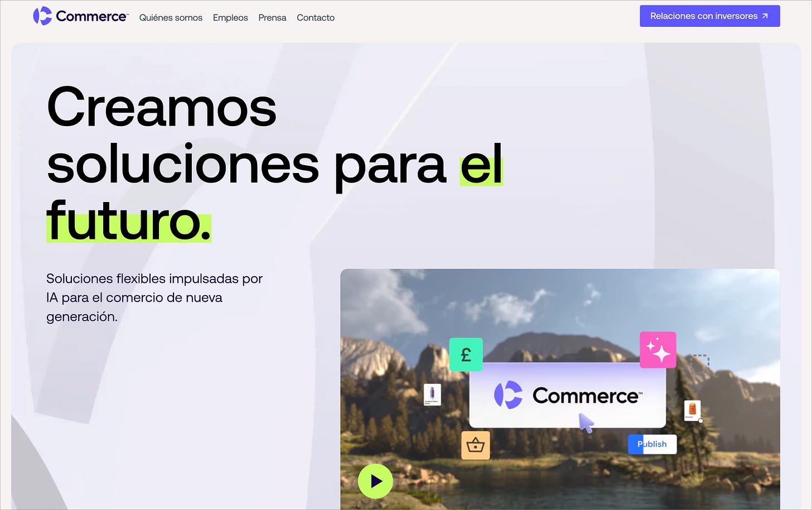The width and height of the screenshot is (812, 510).
Task: Click the green pound currency icon
Action: tap(466, 354)
